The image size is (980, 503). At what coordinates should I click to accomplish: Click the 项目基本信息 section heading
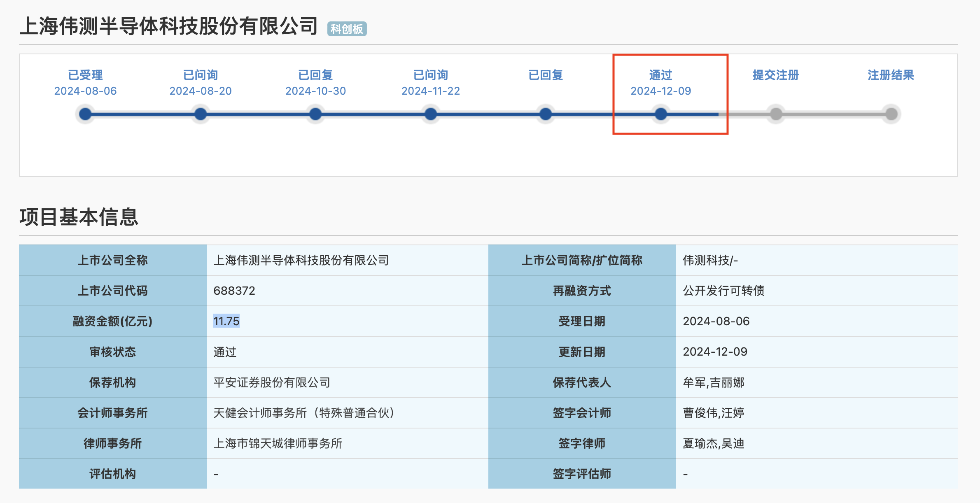(79, 217)
